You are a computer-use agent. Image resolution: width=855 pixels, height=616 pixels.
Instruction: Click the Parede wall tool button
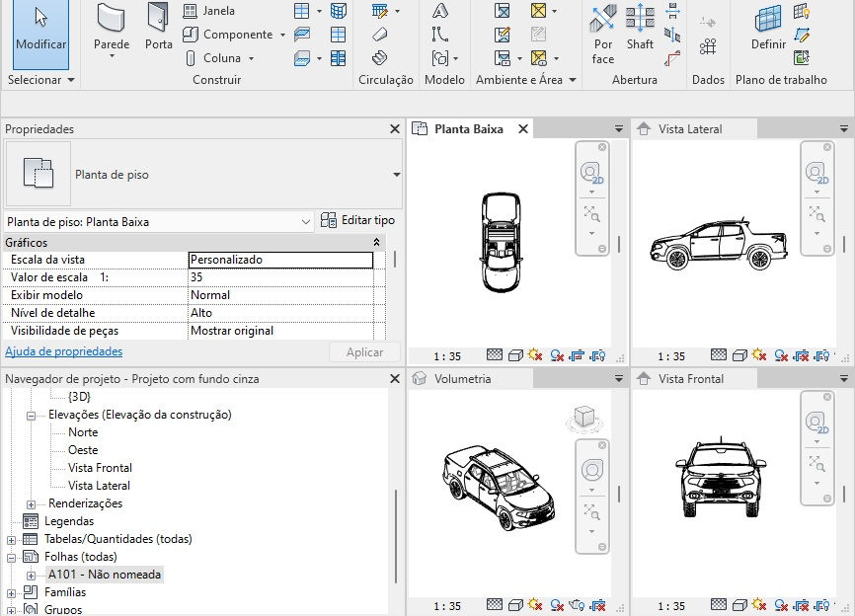click(x=112, y=30)
